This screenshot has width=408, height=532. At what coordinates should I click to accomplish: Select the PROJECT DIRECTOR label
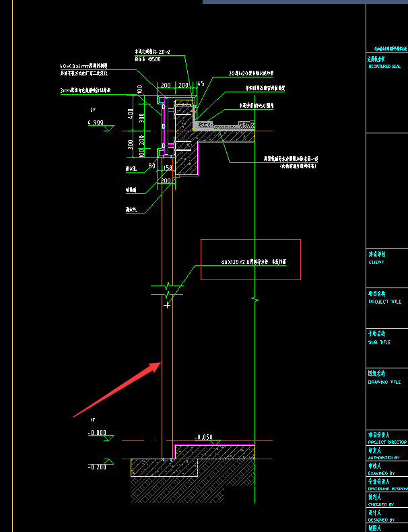387,442
